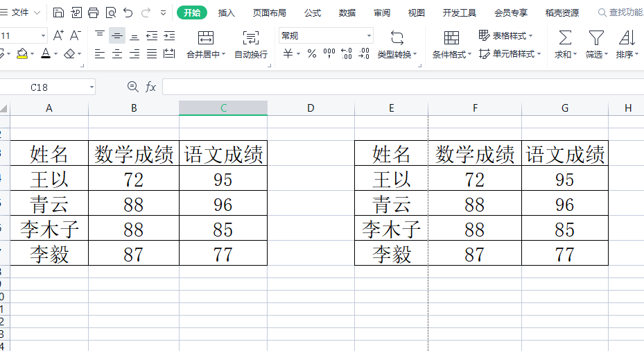644x351 pixels.
Task: Click the Merge and Center icon
Action: [x=206, y=37]
